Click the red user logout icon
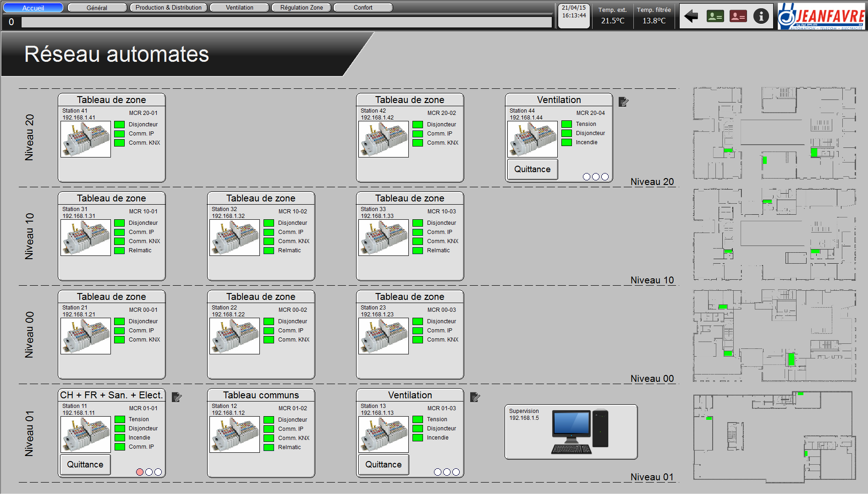 click(738, 16)
